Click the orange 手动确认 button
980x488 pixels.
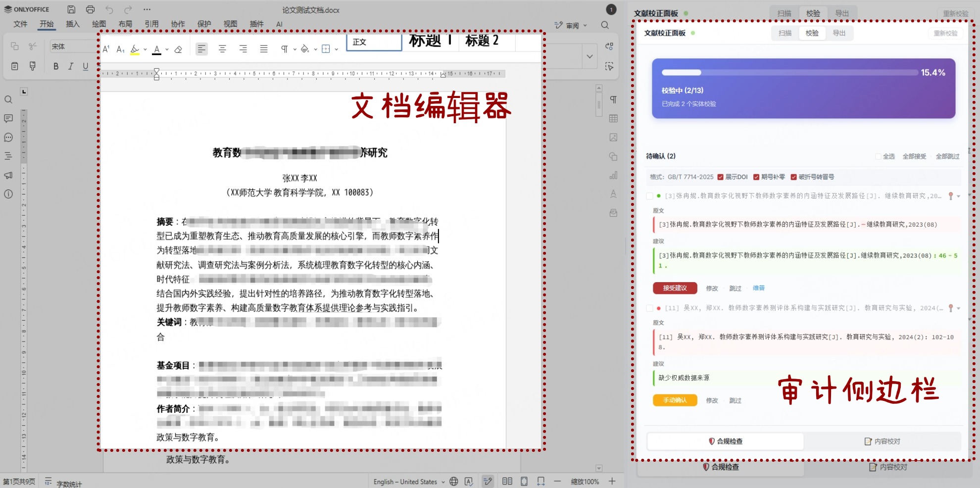675,400
